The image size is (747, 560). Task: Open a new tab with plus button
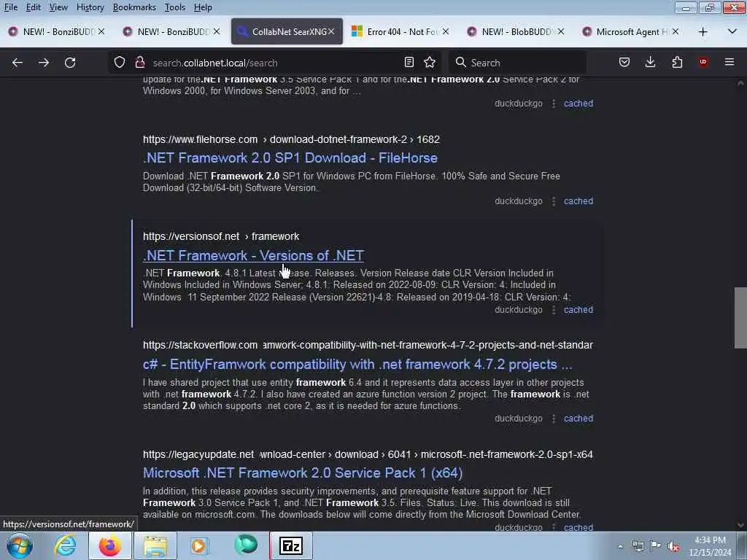(703, 32)
